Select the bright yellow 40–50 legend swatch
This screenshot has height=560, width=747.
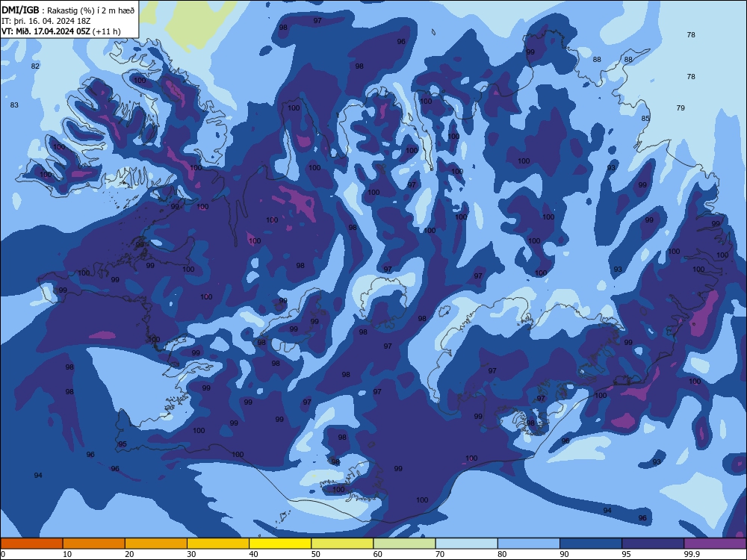[x=280, y=544]
